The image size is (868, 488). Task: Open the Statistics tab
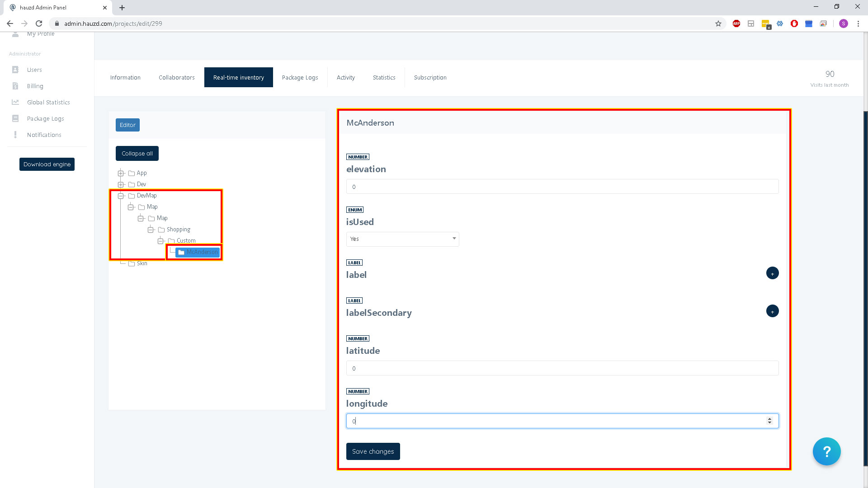tap(384, 77)
